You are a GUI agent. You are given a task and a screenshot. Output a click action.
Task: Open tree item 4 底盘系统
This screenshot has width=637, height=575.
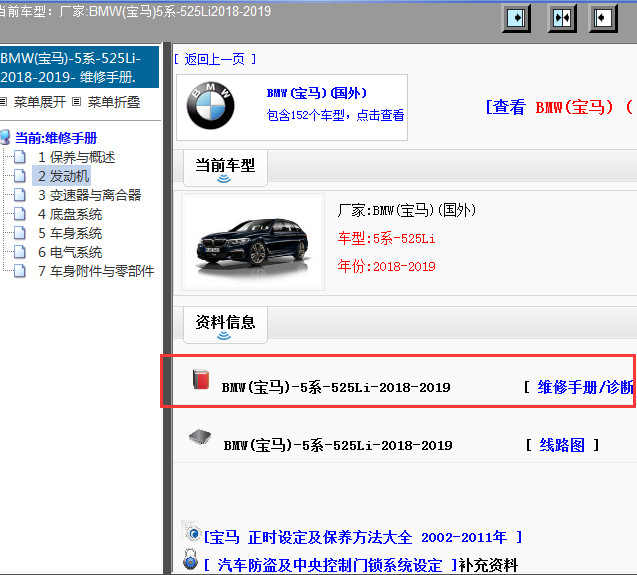click(x=70, y=214)
